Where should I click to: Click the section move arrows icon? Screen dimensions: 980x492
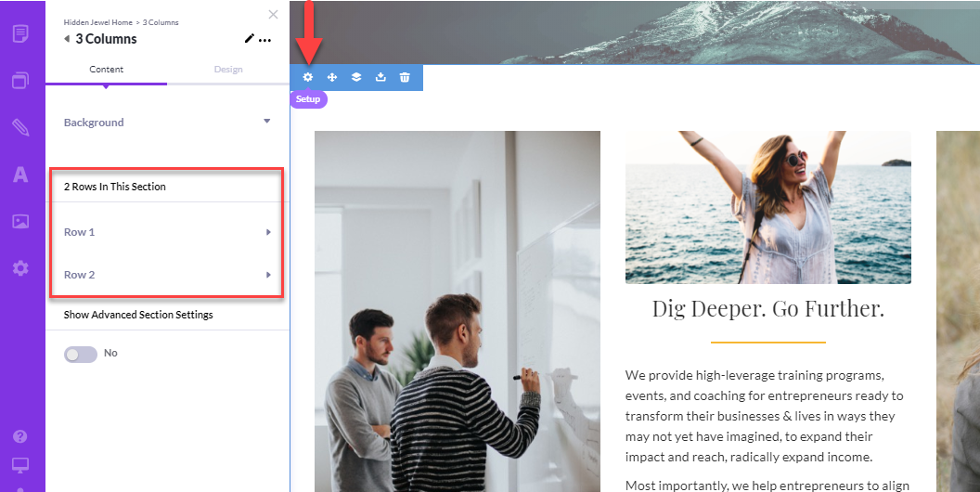click(x=332, y=77)
